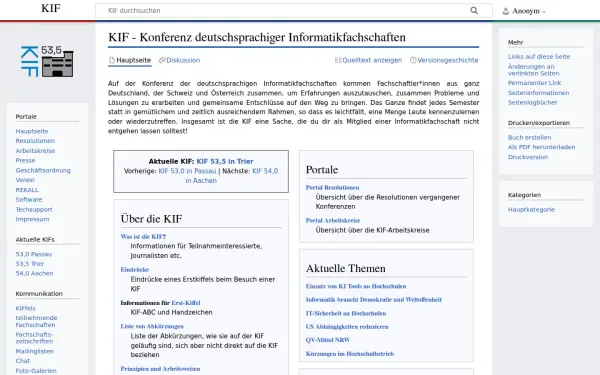Open Eindrücke link
This screenshot has height=375, width=600.
coord(135,269)
